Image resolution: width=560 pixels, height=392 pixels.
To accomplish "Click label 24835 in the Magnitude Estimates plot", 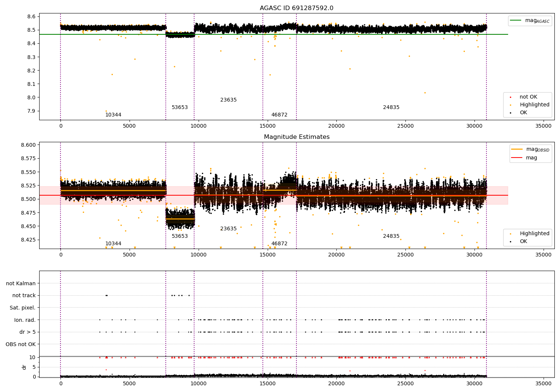I will (391, 236).
